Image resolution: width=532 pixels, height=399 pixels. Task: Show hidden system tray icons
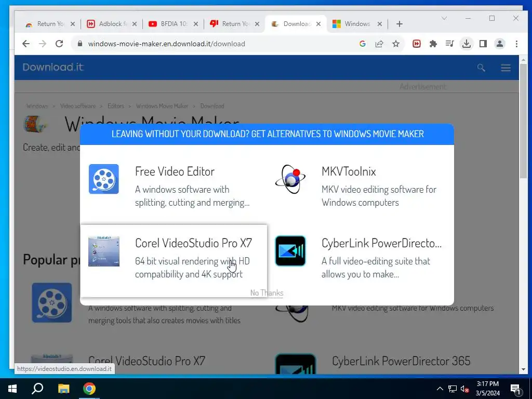pyautogui.click(x=440, y=389)
